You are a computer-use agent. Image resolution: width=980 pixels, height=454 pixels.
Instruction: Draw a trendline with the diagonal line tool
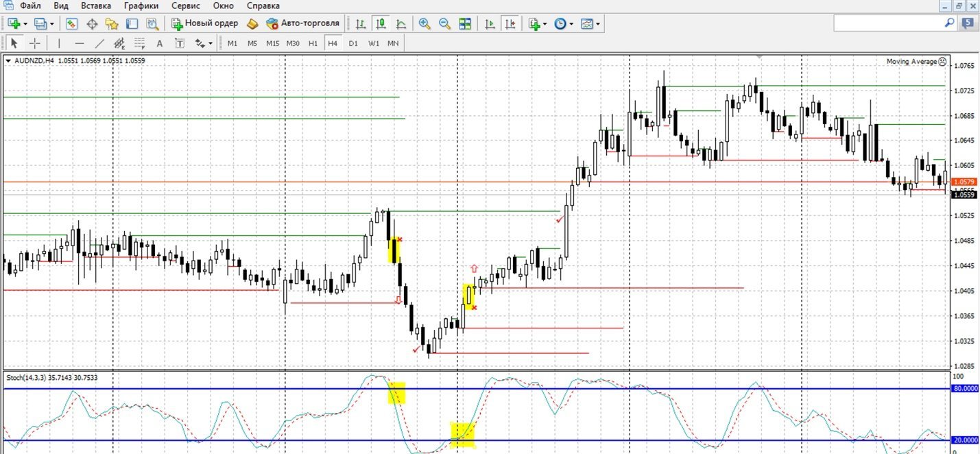[x=99, y=43]
